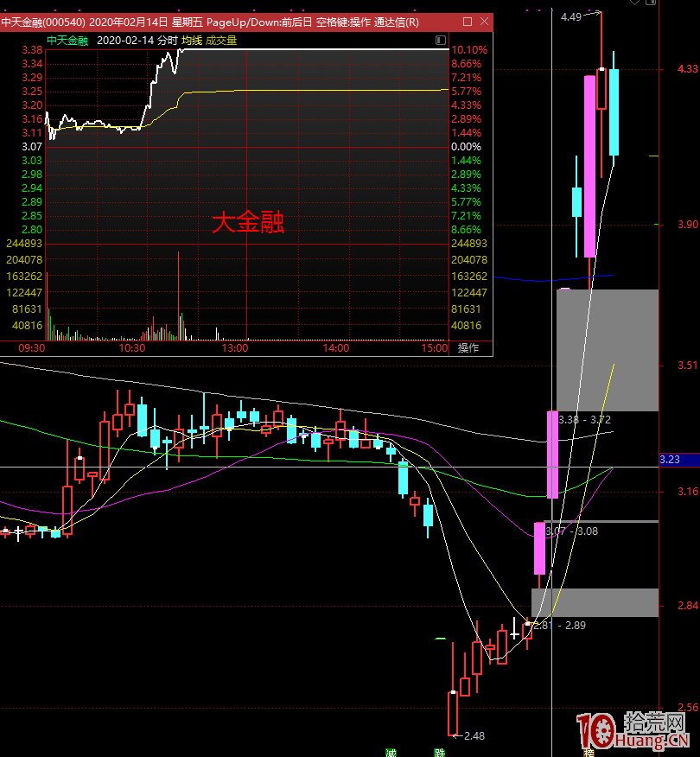The height and width of the screenshot is (757, 700).
Task: Click the 4.33 price label on right axis
Action: [x=687, y=69]
